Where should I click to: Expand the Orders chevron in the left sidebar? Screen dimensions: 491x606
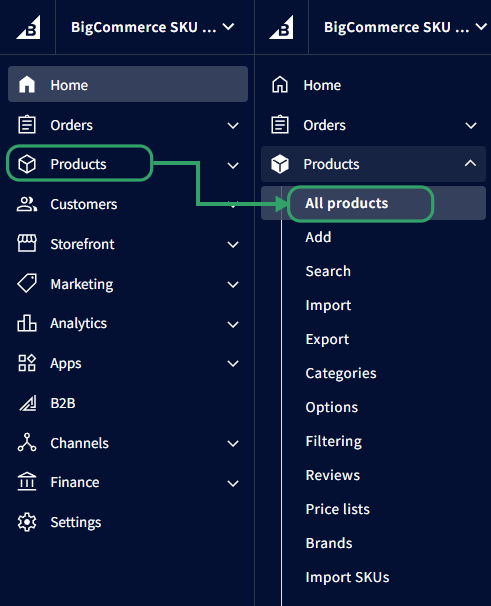pyautogui.click(x=233, y=126)
